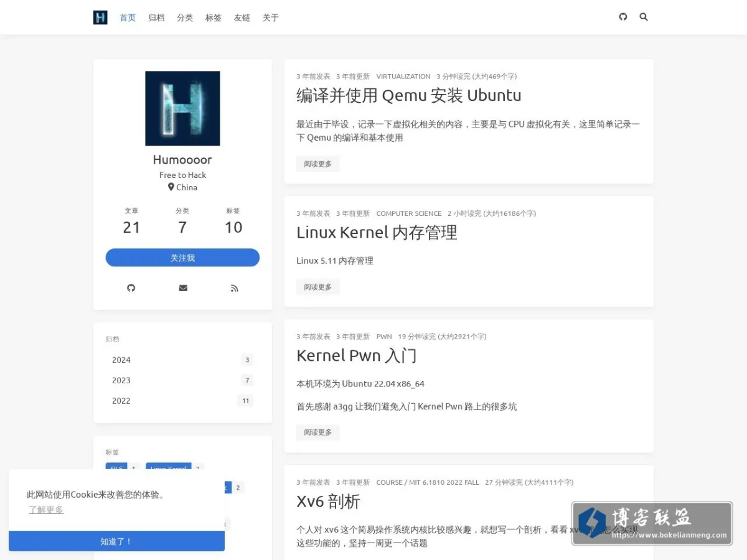Click the 标签 count 10
Viewport: 747px width, 560px height.
[233, 227]
